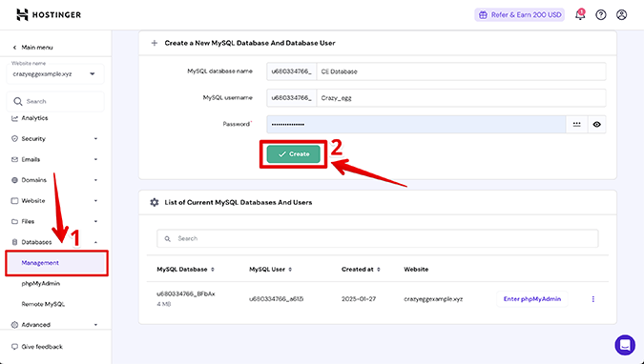
Task: Click the Emails envelope icon
Action: [14, 159]
